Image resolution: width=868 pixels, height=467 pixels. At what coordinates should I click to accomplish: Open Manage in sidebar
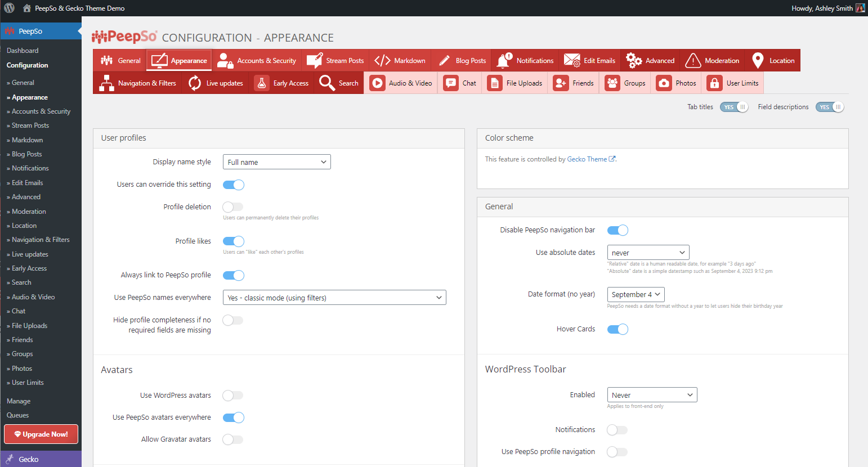point(19,401)
